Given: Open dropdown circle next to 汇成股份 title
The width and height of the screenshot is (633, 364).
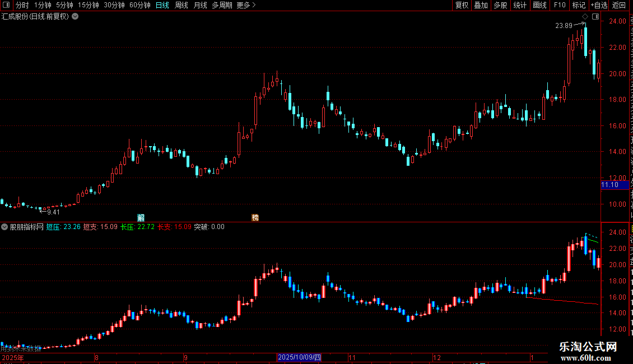Looking at the screenshot, I should 75,17.
